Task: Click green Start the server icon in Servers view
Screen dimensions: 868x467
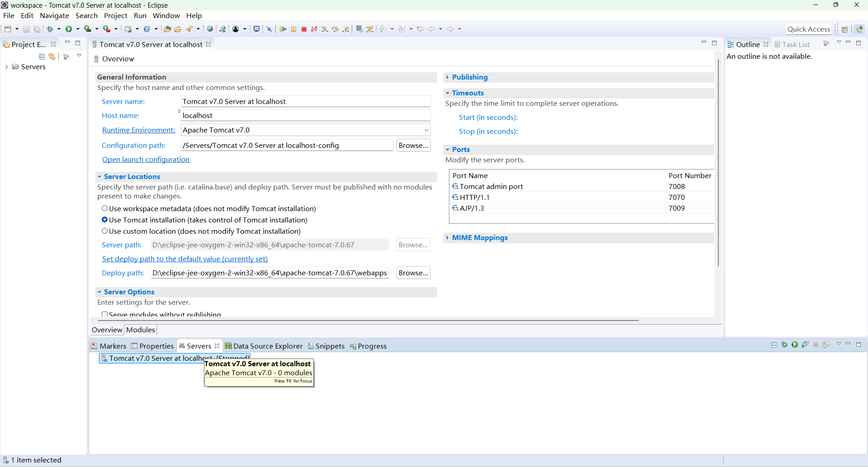Action: point(795,344)
